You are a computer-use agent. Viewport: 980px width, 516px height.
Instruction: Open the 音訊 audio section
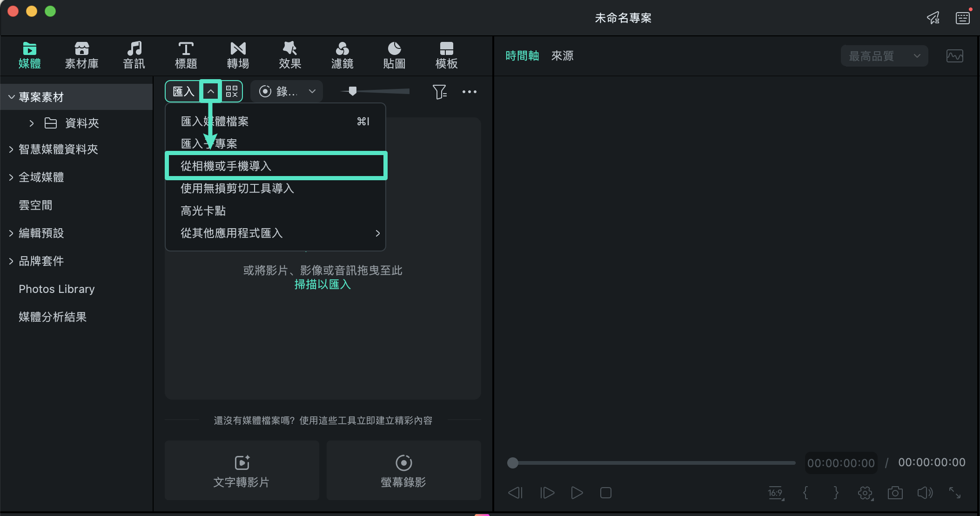pos(134,55)
